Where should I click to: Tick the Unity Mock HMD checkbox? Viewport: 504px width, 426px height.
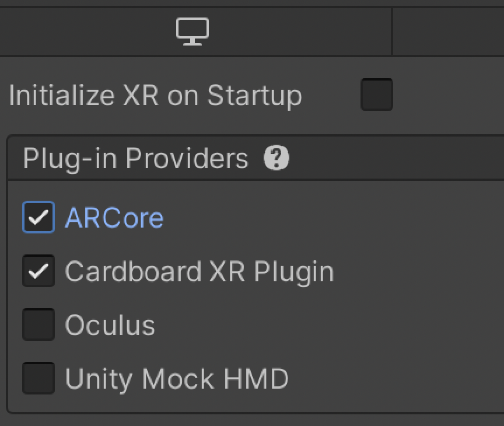click(x=38, y=378)
